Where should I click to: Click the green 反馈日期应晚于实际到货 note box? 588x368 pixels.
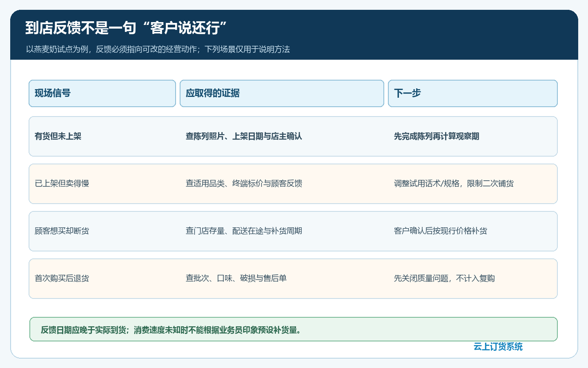[293, 329]
